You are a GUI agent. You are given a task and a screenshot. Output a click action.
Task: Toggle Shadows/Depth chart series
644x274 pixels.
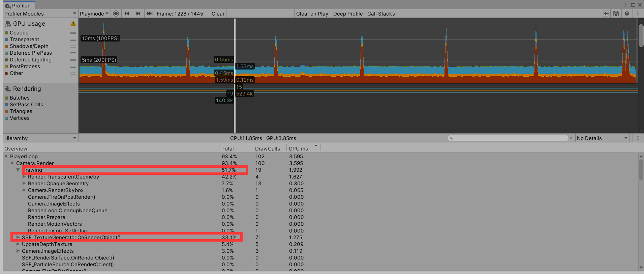6,46
